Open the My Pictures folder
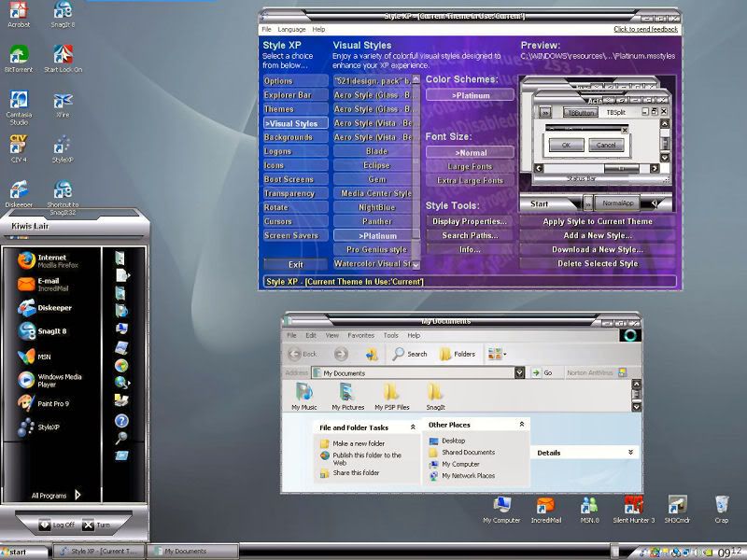Viewport: 747px width, 560px height. click(x=347, y=397)
